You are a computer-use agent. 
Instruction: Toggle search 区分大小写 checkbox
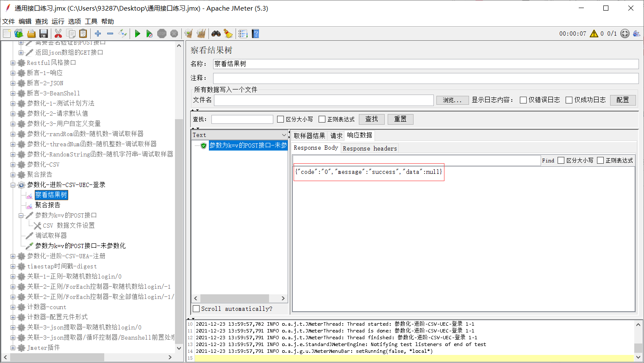tap(280, 119)
